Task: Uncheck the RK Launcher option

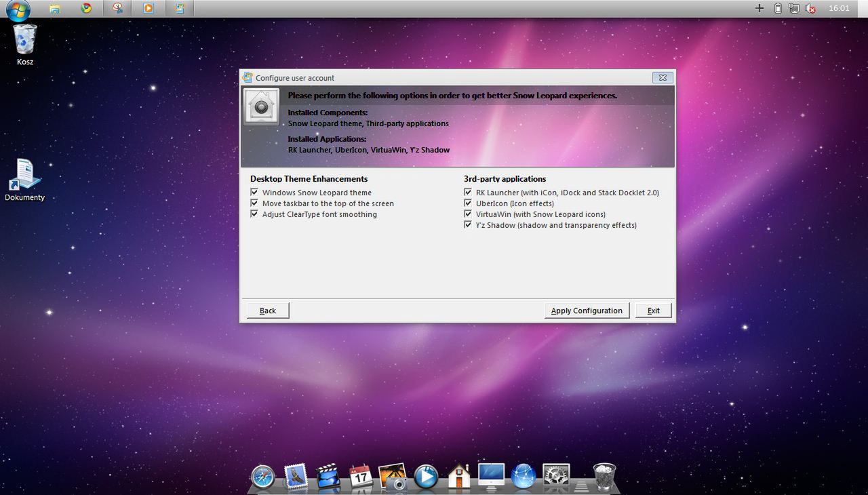Action: pyautogui.click(x=468, y=193)
